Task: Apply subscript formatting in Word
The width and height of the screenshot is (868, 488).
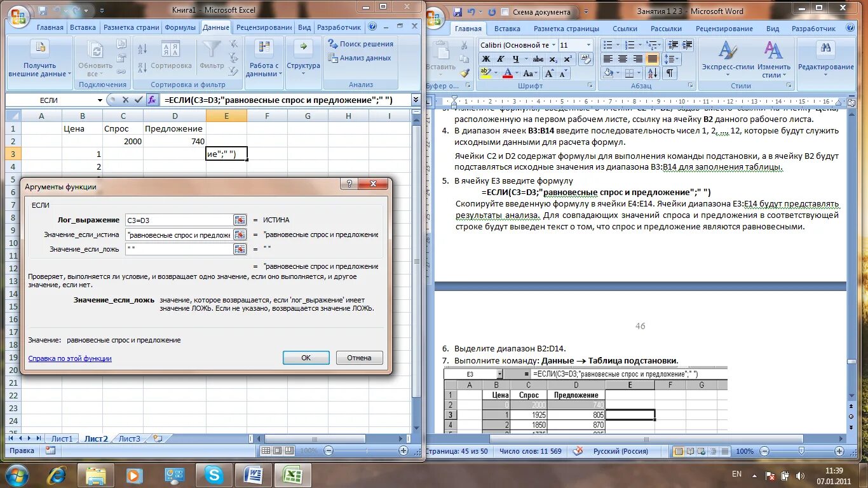Action: tap(553, 59)
